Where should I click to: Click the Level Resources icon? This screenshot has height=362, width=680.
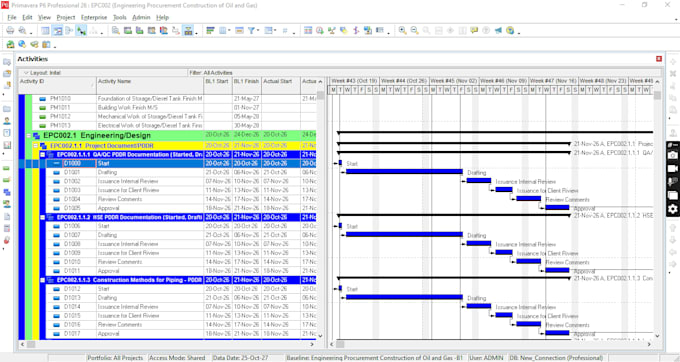332,30
